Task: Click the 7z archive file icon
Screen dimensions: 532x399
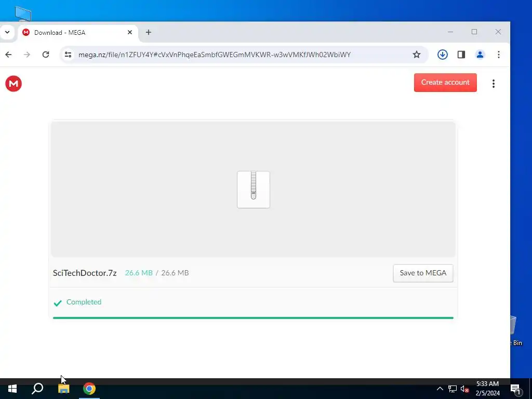Action: (254, 190)
